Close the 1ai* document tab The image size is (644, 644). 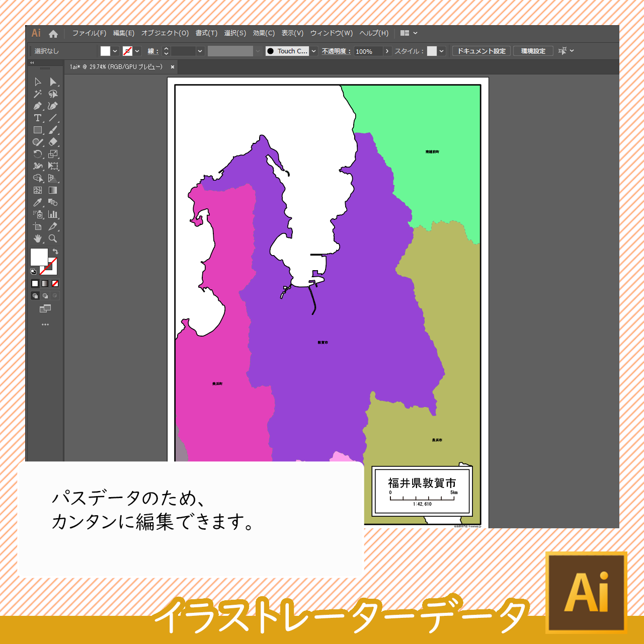click(x=173, y=67)
